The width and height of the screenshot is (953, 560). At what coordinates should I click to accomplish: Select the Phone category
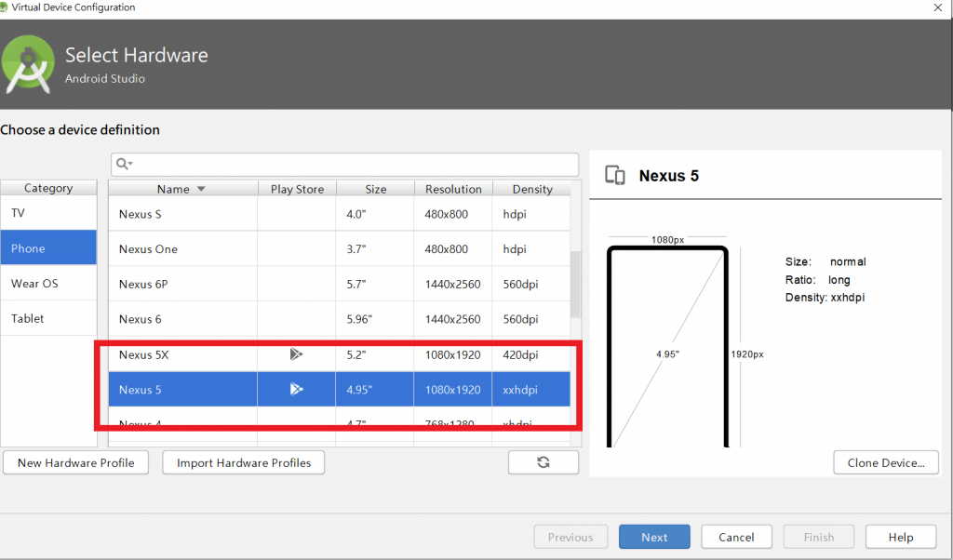pos(48,247)
